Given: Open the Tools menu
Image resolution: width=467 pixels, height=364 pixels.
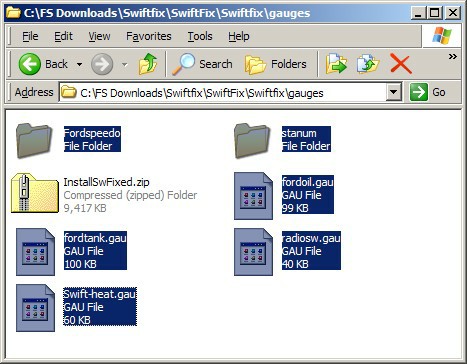Looking at the screenshot, I should 200,36.
